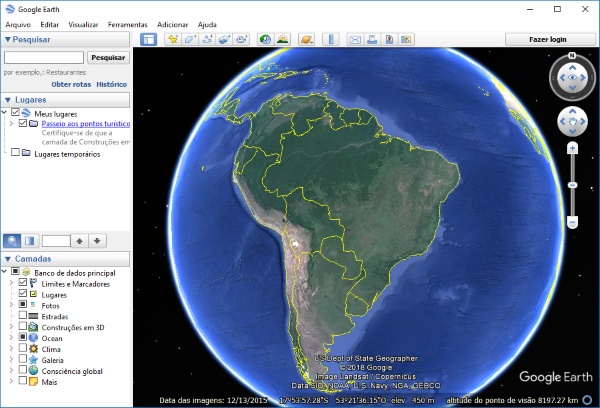
Task: Expand the Limites e Marcadores layer node
Action: (x=11, y=283)
